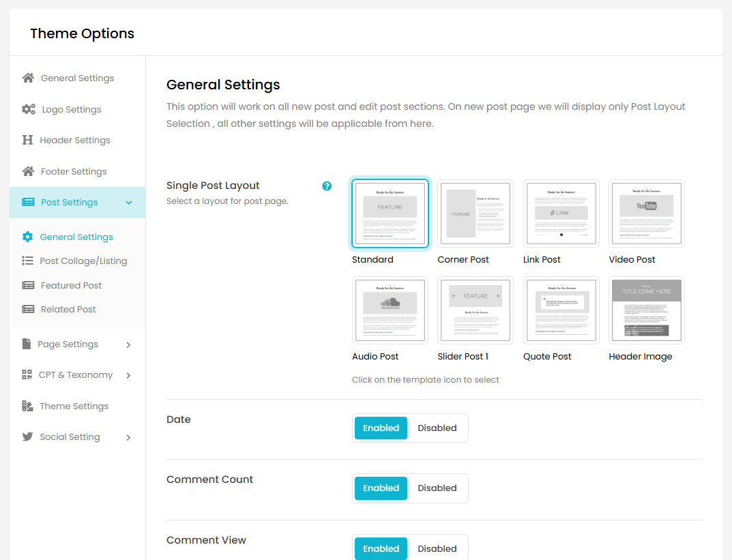Click the Header Settings H icon
Screen dimensions: 732x560
[x=28, y=140]
